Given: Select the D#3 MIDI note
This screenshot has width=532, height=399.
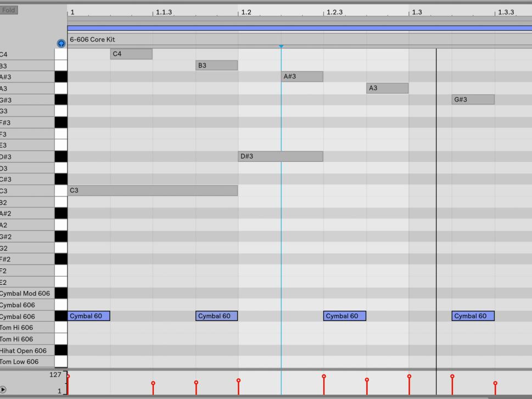Looking at the screenshot, I should pos(281,156).
